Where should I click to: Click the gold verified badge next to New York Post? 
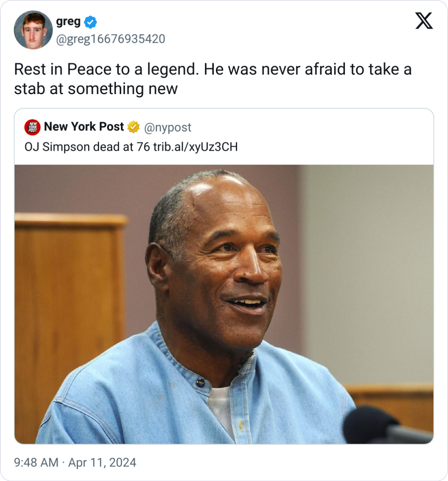click(134, 127)
